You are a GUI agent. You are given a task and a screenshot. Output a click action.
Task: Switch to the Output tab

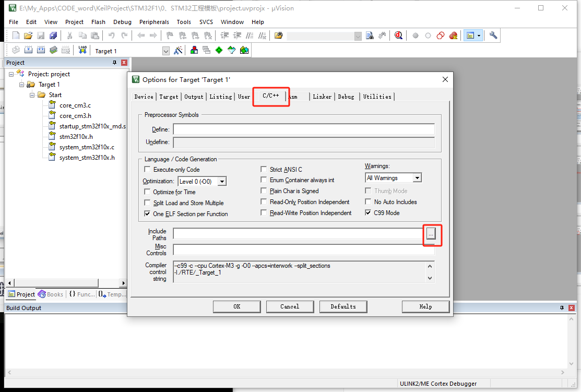tap(194, 97)
